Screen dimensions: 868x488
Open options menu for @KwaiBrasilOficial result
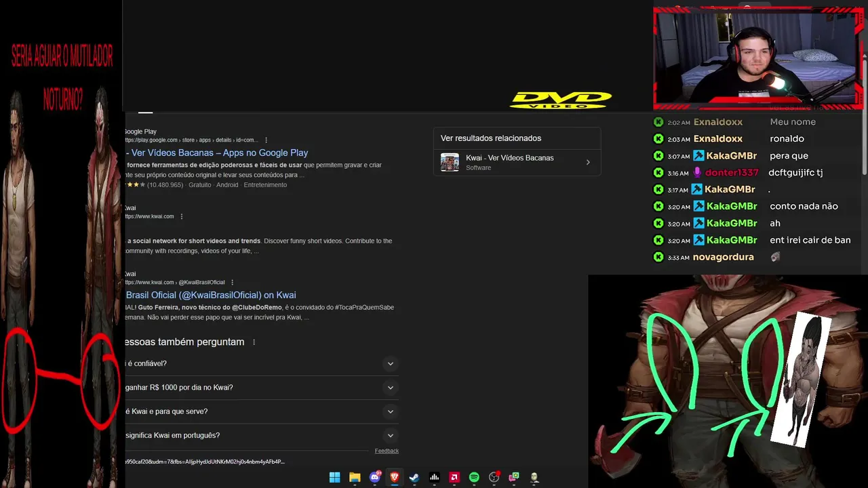232,283
